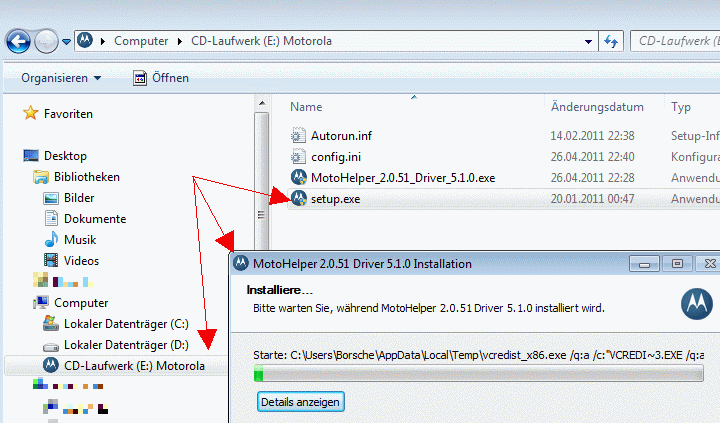
Task: Click the Öffnen toolbar button
Action: (161, 78)
